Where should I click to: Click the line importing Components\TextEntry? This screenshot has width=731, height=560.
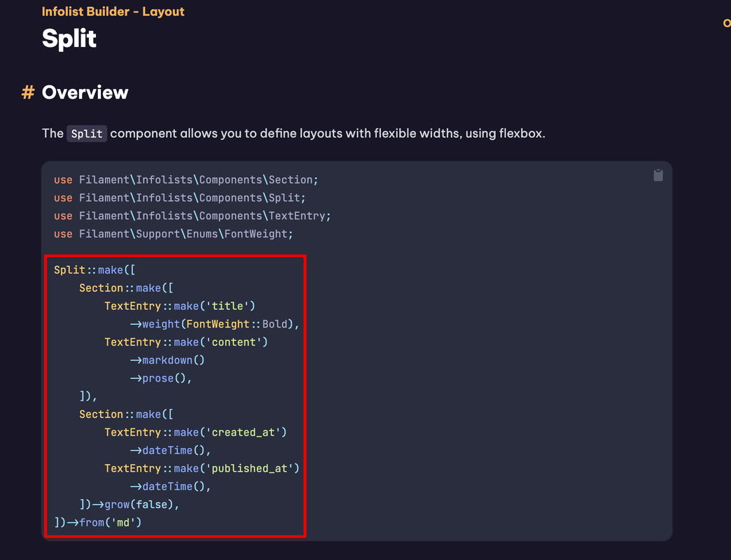tap(192, 216)
